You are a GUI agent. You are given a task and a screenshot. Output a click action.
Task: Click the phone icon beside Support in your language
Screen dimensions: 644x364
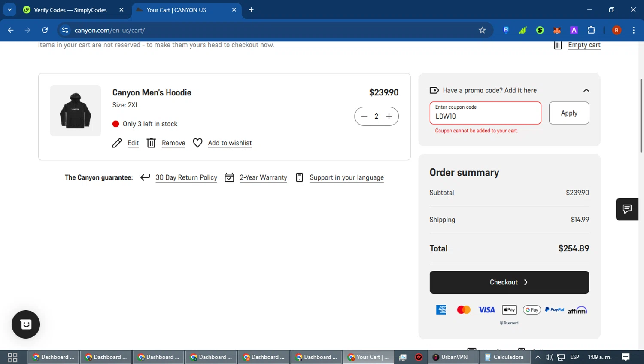tap(300, 177)
